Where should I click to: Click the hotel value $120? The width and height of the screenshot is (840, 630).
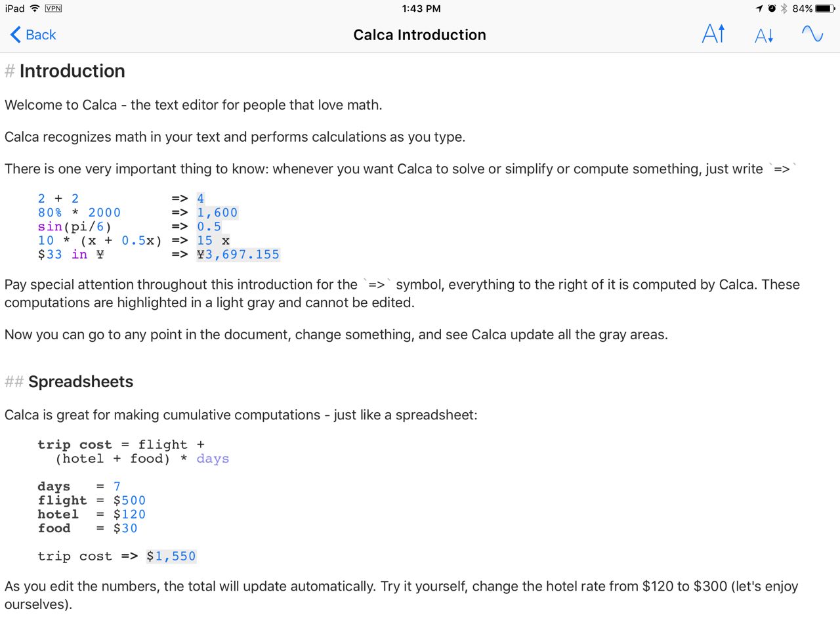129,514
